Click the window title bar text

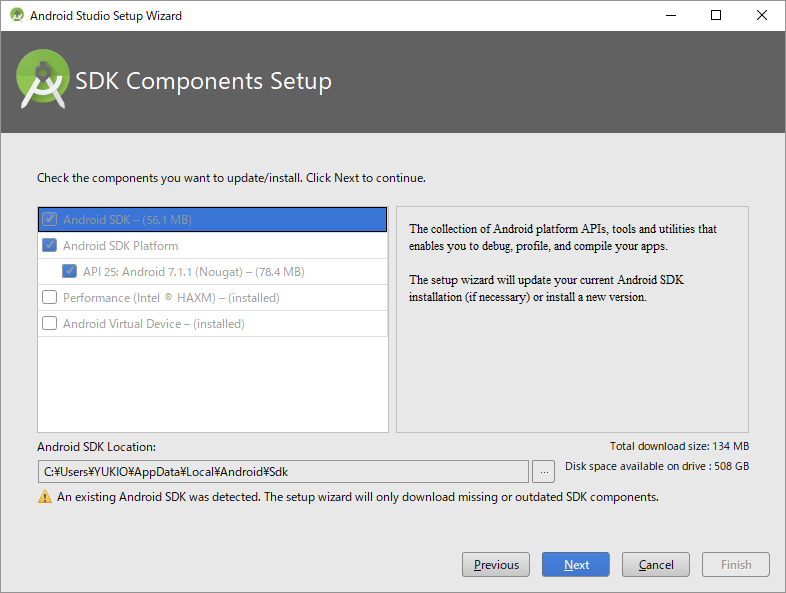click(x=106, y=16)
